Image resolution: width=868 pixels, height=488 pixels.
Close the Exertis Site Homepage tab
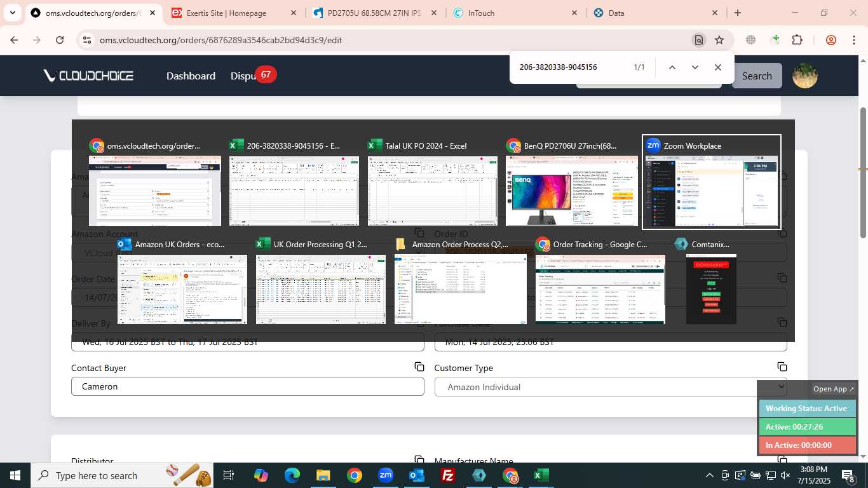[x=293, y=13]
